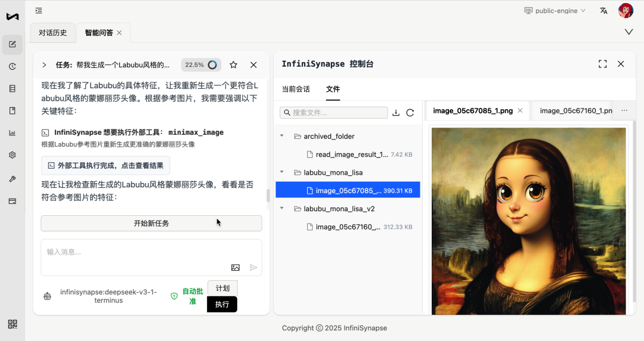644x341 pixels.
Task: Open the bar chart icon in sidebar
Action: point(13,133)
